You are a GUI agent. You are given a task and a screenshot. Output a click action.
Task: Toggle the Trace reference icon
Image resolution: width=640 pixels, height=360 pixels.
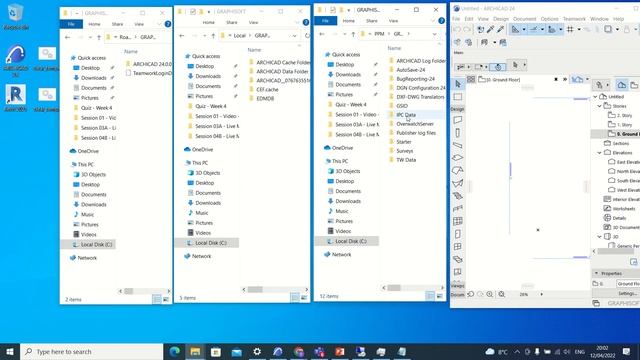[608, 29]
